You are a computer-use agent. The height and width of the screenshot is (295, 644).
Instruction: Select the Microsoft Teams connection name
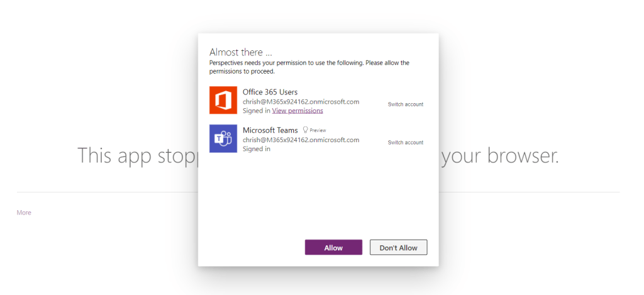coord(270,130)
